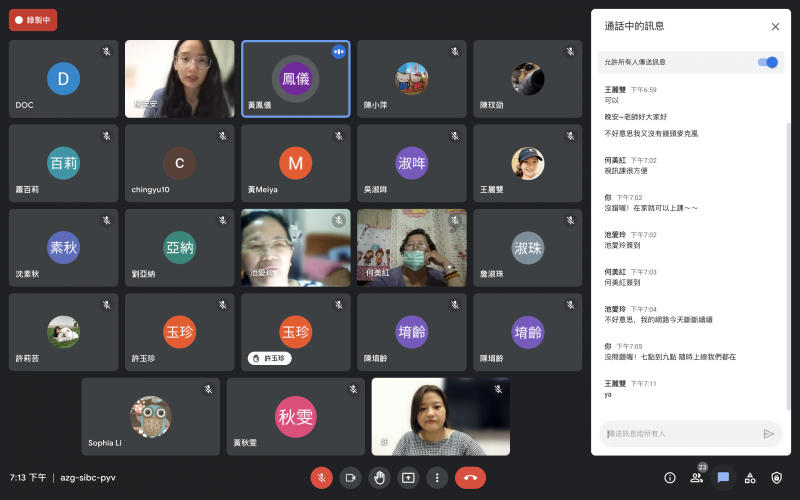
Task: Toggle the camera button in the call bar
Action: (x=351, y=478)
